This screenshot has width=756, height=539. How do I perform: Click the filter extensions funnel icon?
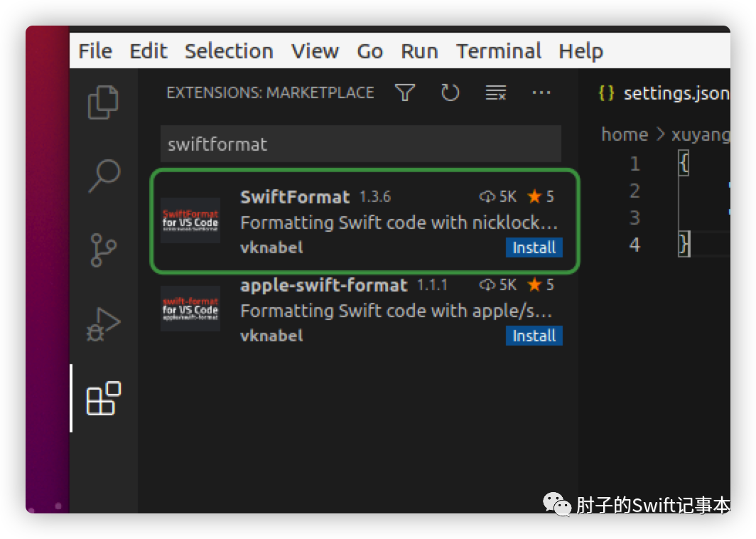[405, 92]
